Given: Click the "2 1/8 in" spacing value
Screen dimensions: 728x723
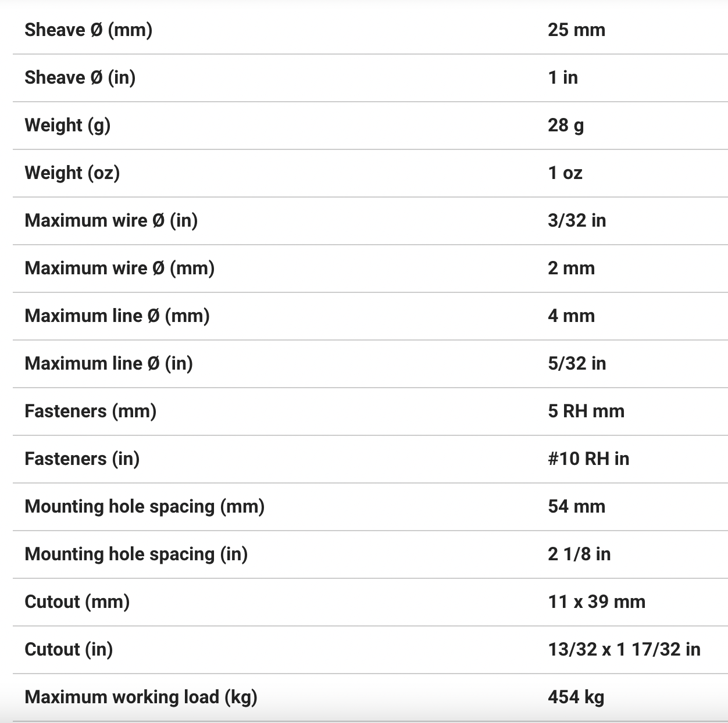Looking at the screenshot, I should (579, 554).
